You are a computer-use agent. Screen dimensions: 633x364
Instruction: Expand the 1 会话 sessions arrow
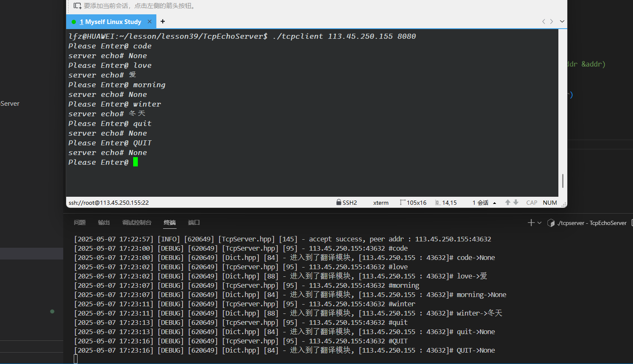494,203
